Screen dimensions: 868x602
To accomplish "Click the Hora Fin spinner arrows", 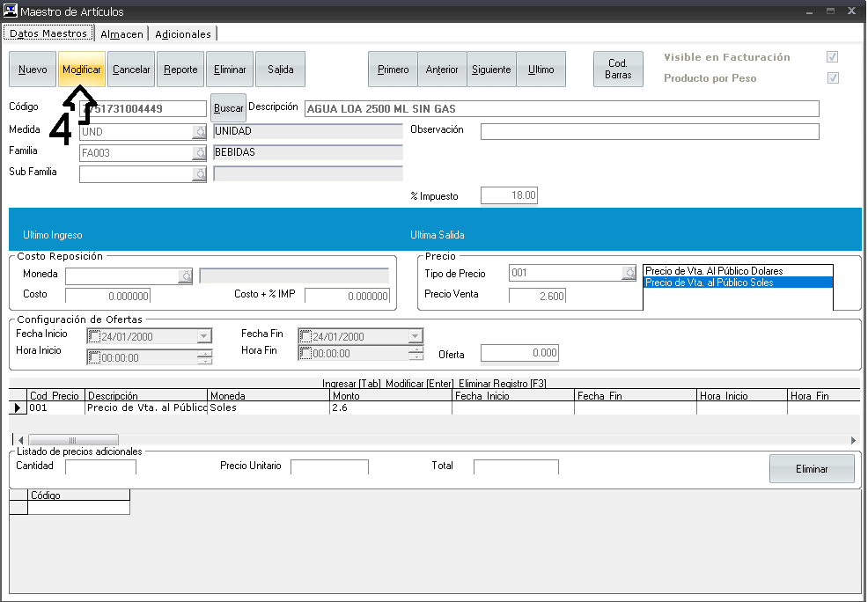I will point(416,353).
